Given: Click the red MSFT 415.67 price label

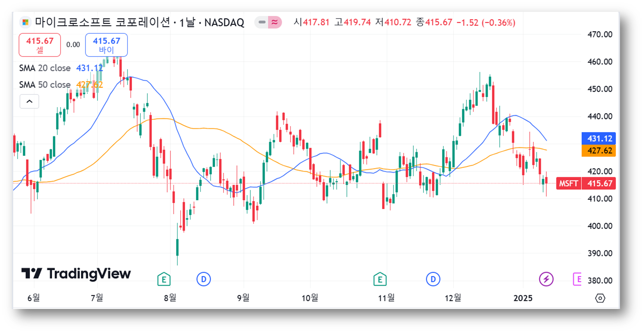Looking at the screenshot, I should (x=586, y=184).
